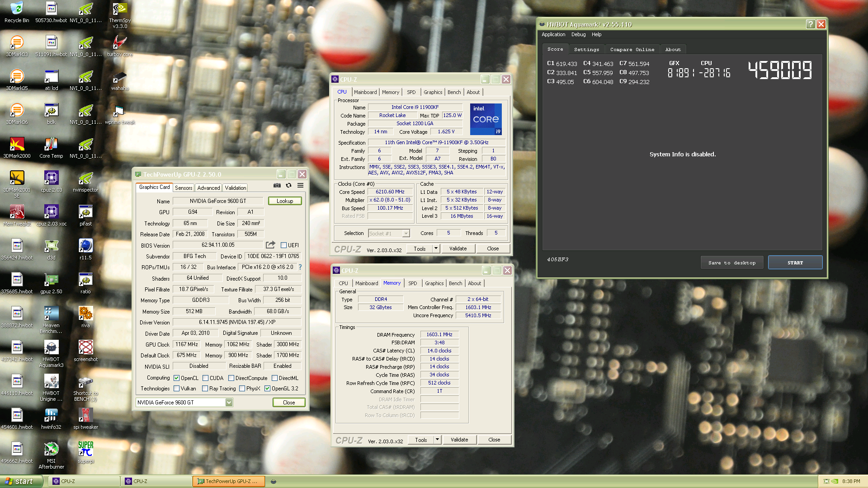This screenshot has height=488, width=868.
Task: Open gpuz 2.50 desktop shortcut
Action: point(51,283)
